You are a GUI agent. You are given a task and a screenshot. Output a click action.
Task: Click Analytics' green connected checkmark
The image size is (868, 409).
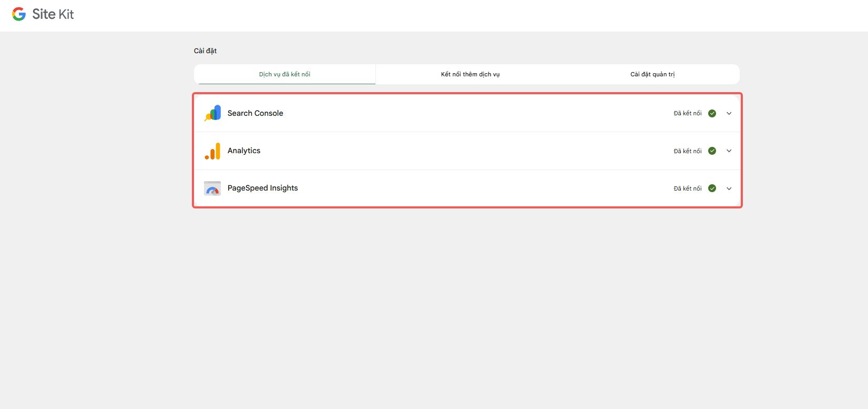[712, 151]
